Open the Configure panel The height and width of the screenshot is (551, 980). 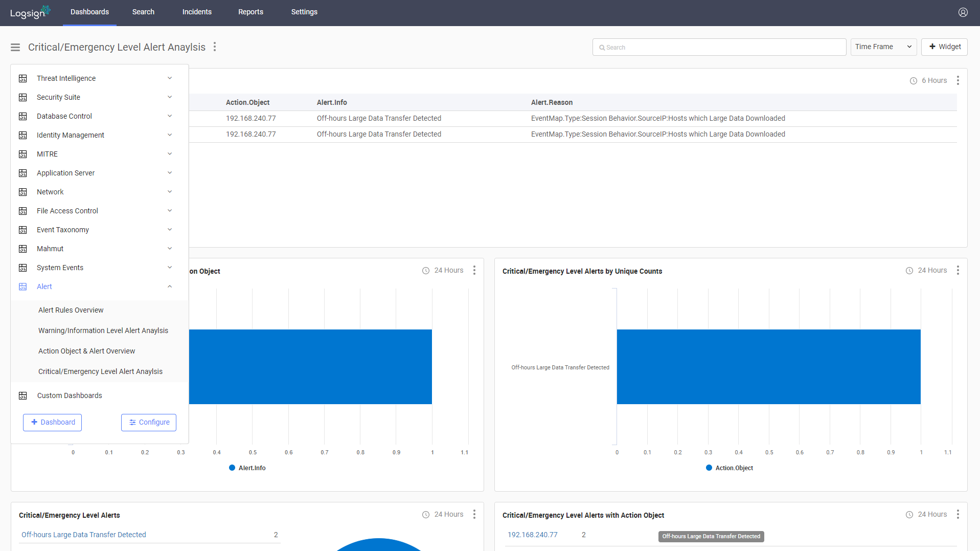[x=148, y=422]
